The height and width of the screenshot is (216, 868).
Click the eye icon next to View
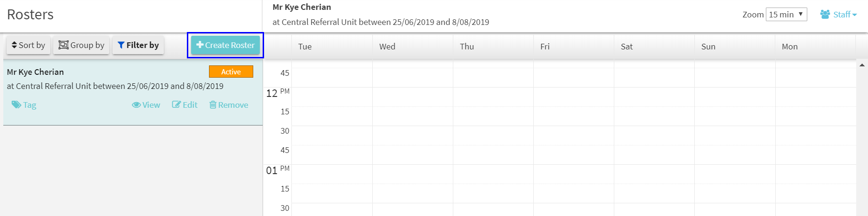(136, 105)
